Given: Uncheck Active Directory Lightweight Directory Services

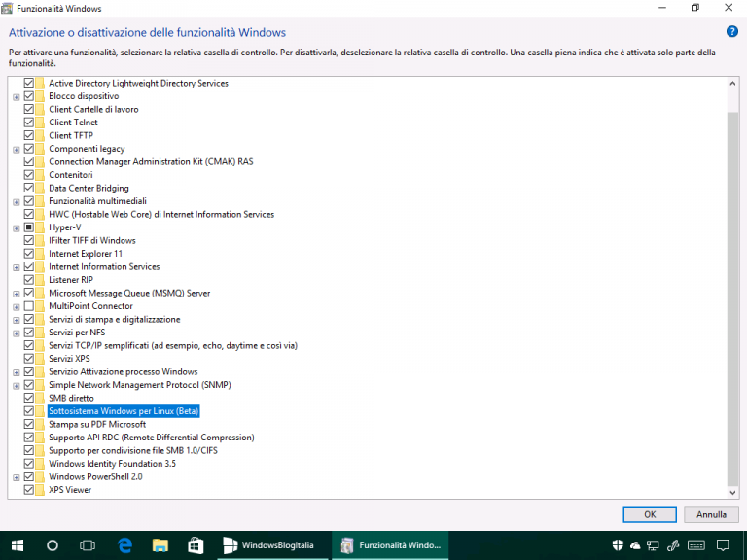Looking at the screenshot, I should tap(28, 83).
